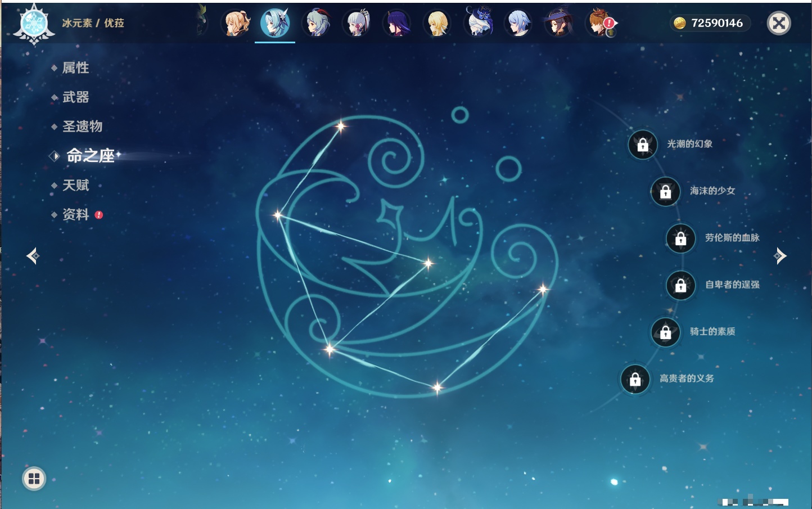Close the character screen with X

click(779, 23)
